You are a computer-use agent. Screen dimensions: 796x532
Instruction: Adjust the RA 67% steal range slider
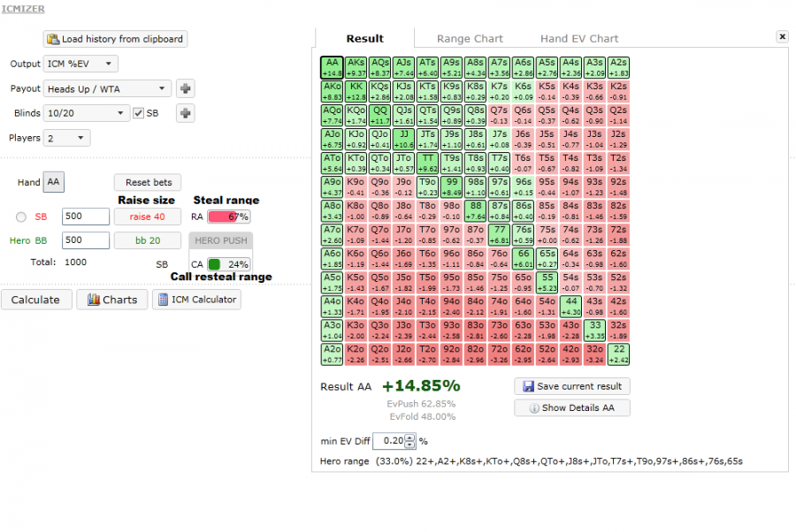[228, 217]
